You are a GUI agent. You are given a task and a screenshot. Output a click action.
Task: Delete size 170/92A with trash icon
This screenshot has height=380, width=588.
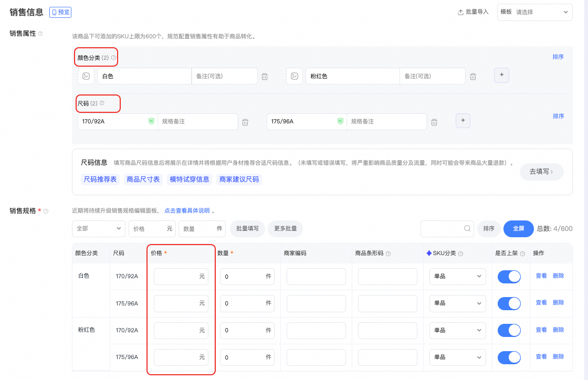click(245, 122)
